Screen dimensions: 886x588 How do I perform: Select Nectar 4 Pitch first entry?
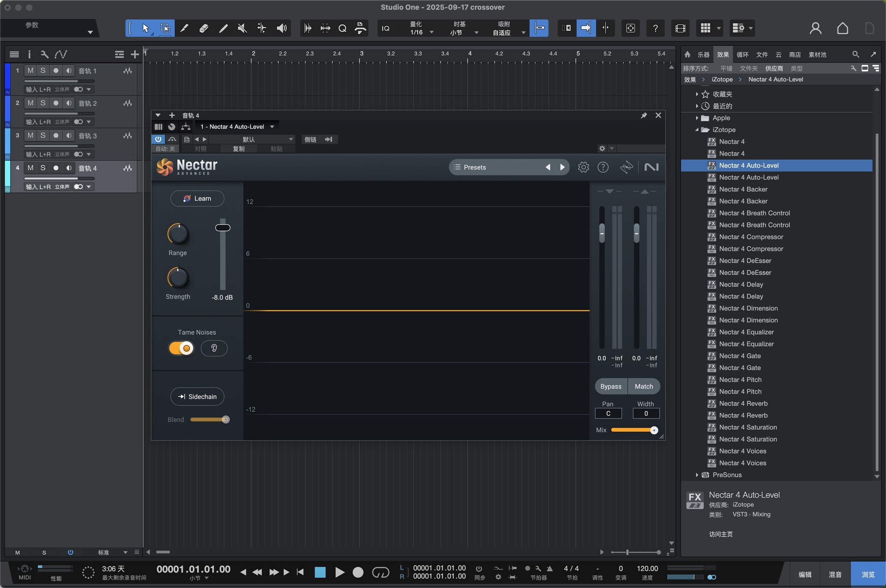click(x=777, y=379)
